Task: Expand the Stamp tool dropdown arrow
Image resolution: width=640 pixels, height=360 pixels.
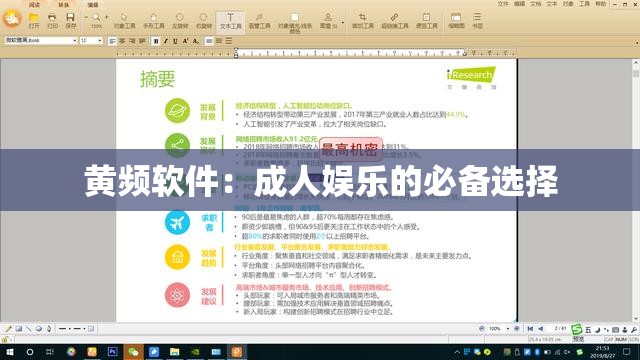Action: coord(342,23)
